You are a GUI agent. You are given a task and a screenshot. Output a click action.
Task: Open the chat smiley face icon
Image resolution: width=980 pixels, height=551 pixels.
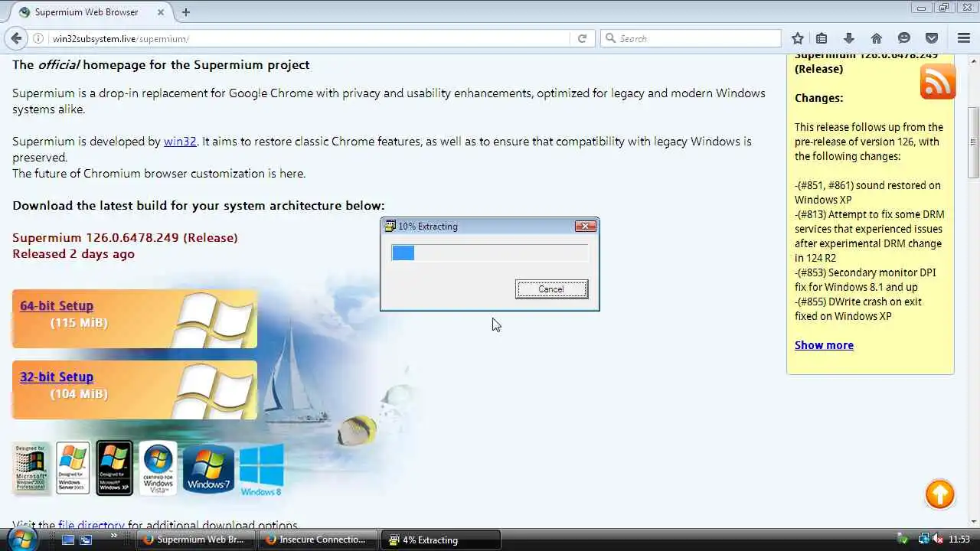[x=904, y=38]
